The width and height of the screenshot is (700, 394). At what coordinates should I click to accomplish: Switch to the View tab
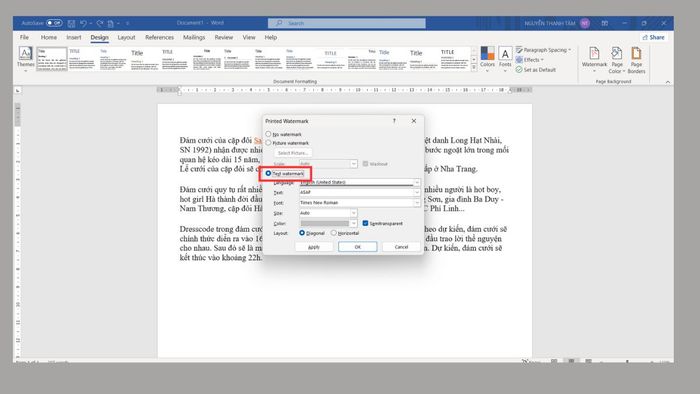pos(249,37)
